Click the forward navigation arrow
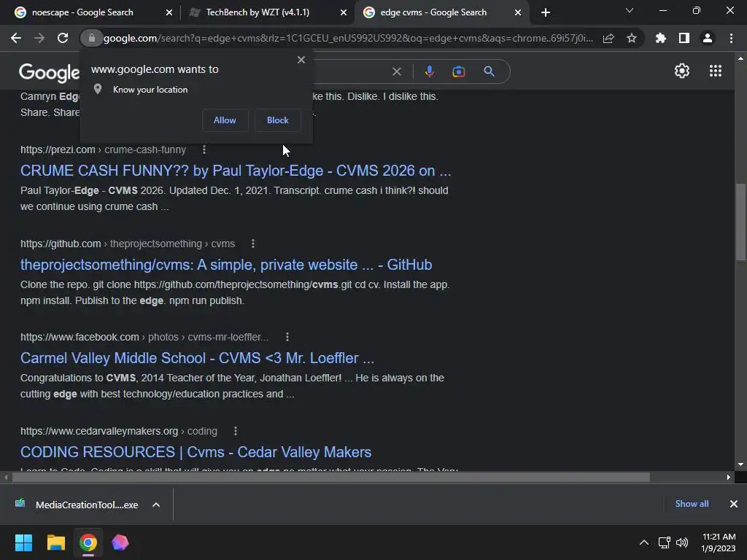Image resolution: width=747 pixels, height=560 pixels. [39, 38]
